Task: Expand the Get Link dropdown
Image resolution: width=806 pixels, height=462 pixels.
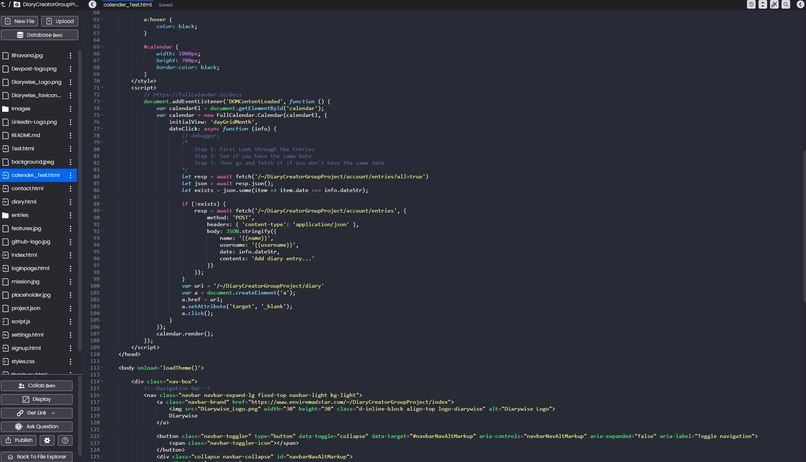Action: coord(37,413)
